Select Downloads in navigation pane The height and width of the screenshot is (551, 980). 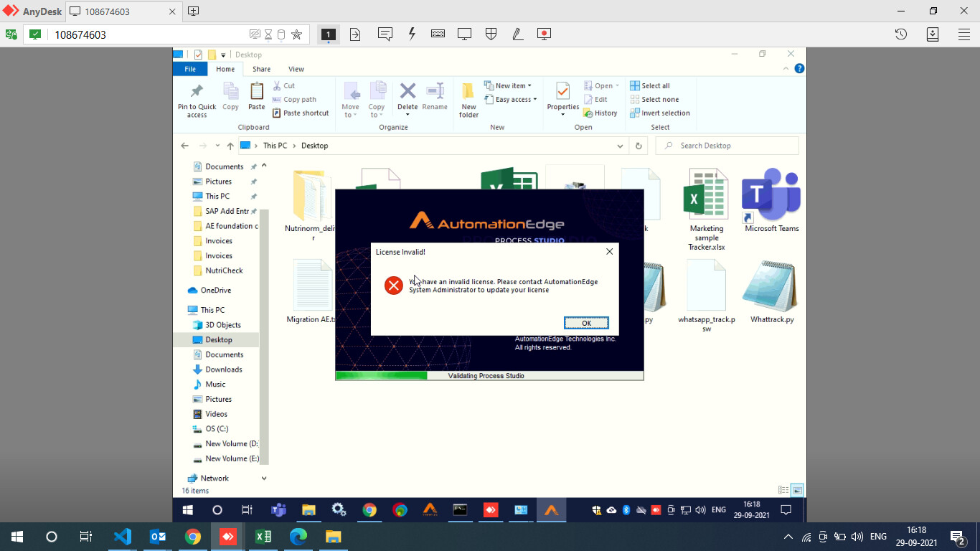[217, 369]
